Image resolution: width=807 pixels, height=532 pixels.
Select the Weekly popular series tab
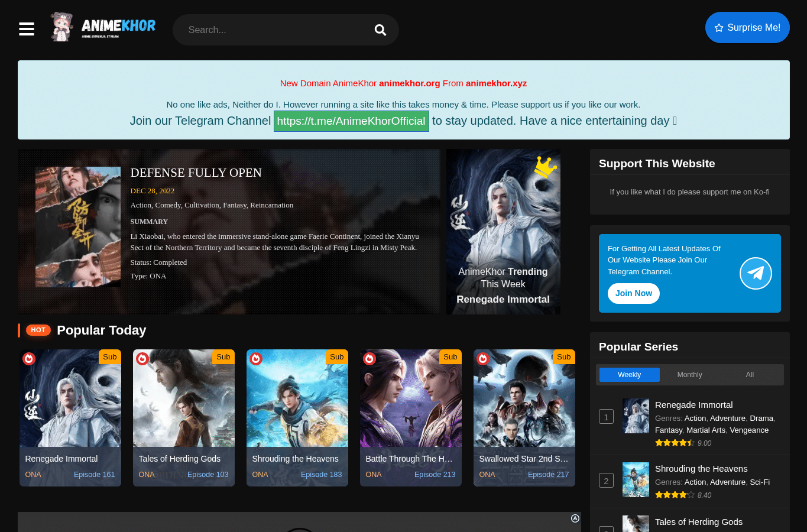point(629,375)
